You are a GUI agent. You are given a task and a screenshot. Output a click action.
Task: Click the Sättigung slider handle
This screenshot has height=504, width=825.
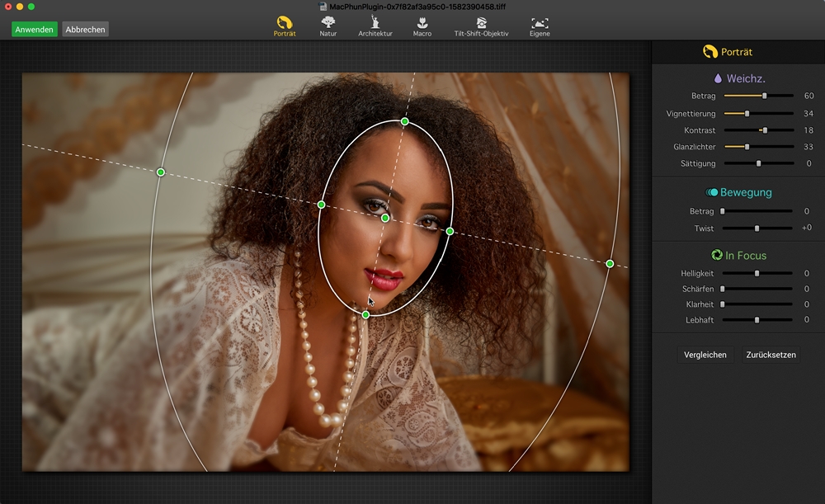pyautogui.click(x=759, y=163)
